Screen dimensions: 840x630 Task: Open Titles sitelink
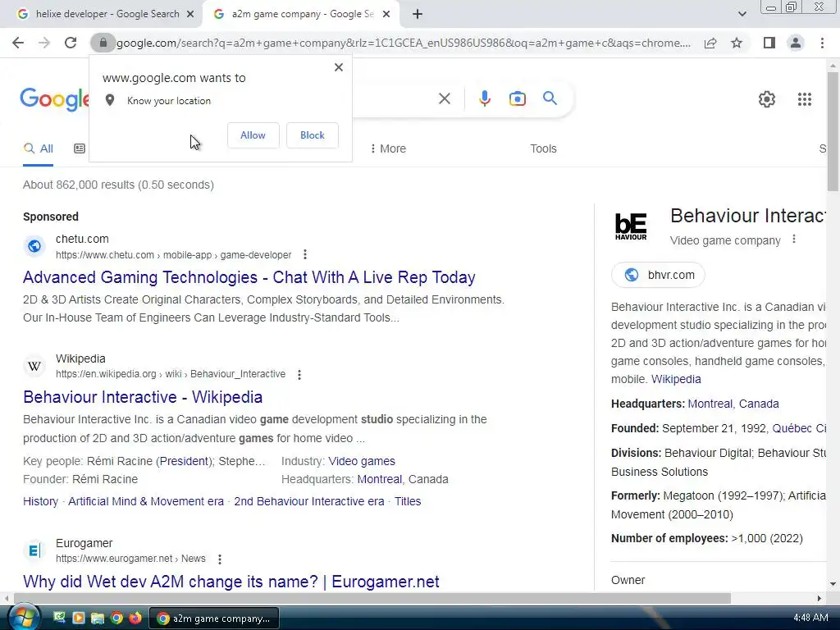tap(408, 501)
